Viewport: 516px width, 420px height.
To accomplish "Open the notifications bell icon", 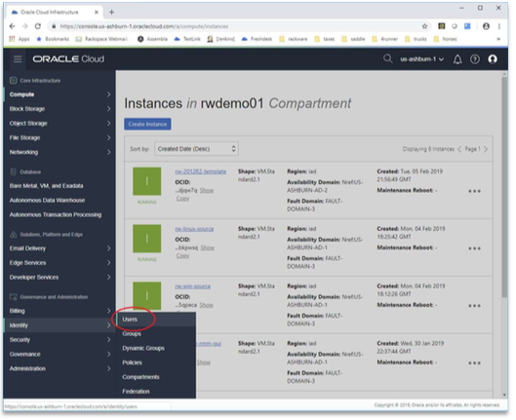I will (x=457, y=59).
